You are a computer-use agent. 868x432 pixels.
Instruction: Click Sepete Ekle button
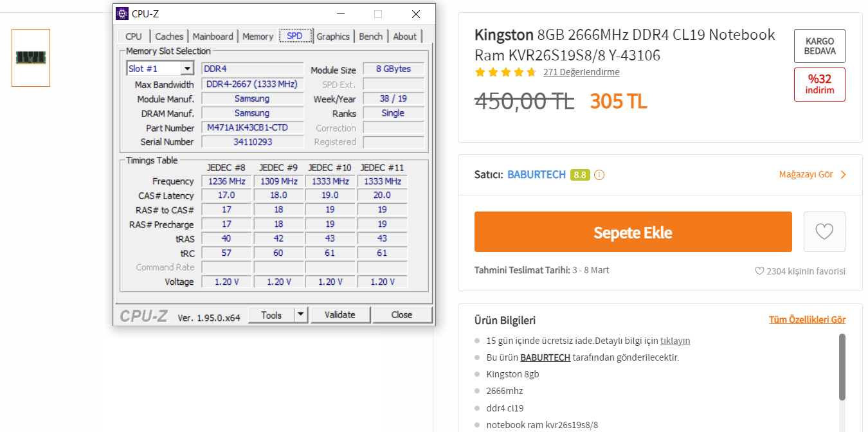[x=633, y=232]
